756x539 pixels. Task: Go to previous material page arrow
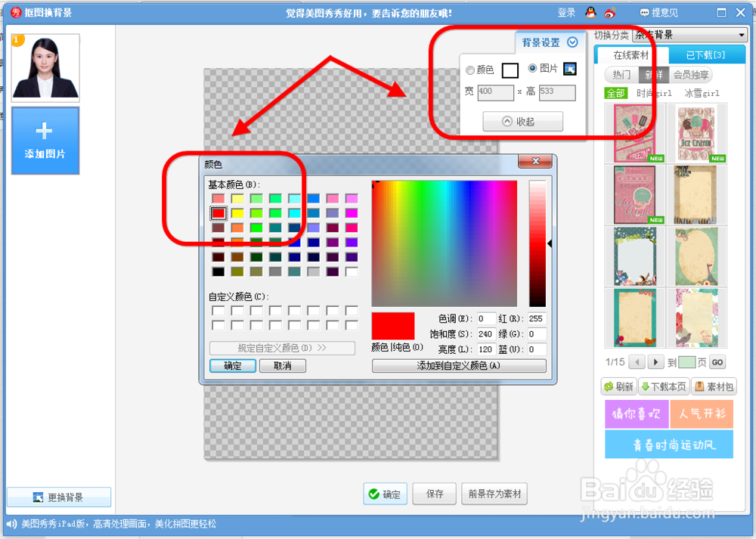pyautogui.click(x=637, y=362)
